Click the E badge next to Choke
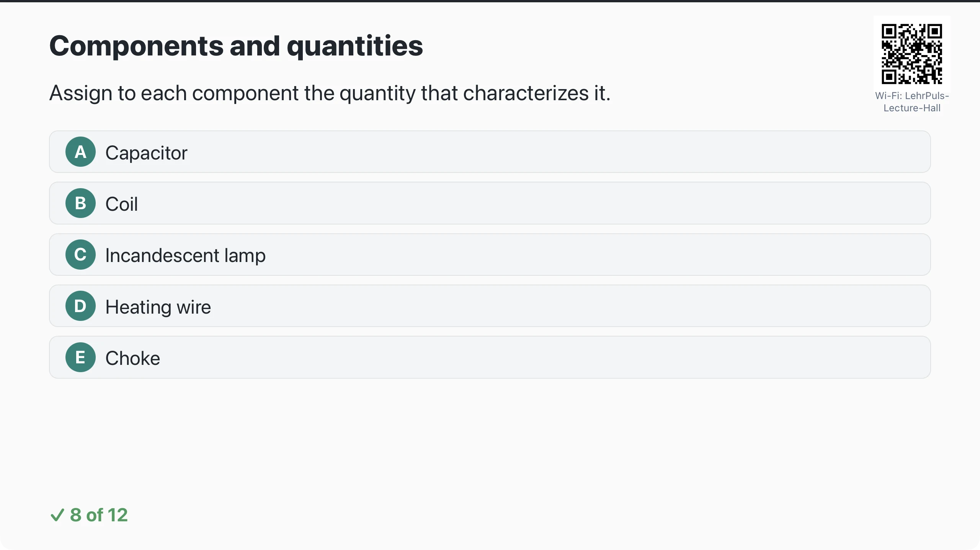 pyautogui.click(x=80, y=357)
